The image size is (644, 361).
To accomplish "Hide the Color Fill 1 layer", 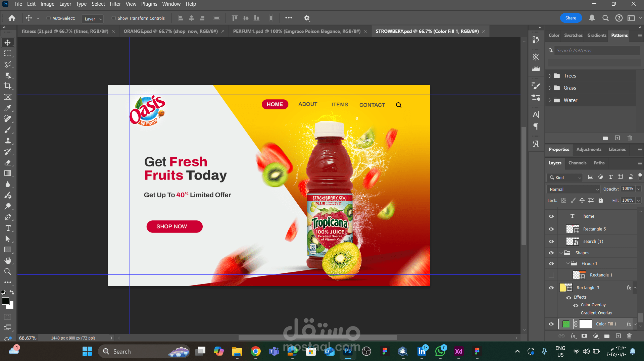I will [x=551, y=324].
